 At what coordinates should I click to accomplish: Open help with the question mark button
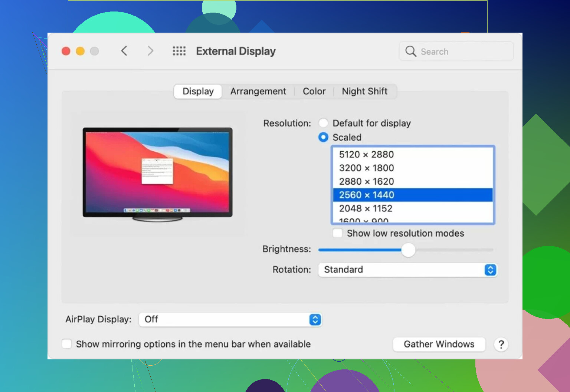[x=501, y=345]
